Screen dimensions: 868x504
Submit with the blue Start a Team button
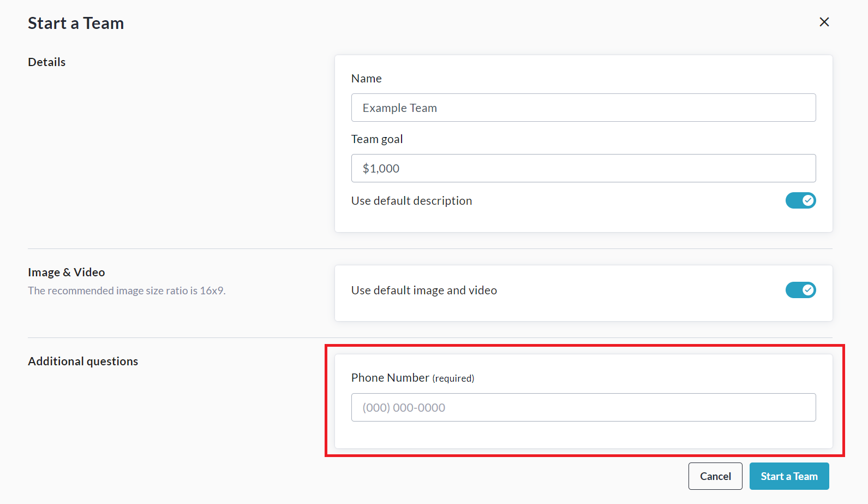[x=789, y=476]
